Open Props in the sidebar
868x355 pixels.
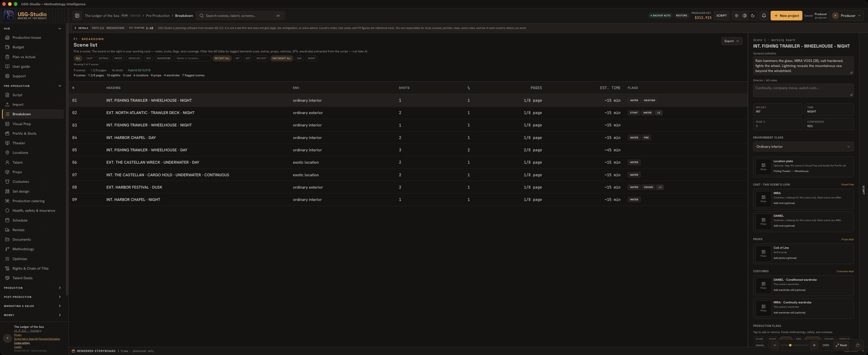click(33, 172)
